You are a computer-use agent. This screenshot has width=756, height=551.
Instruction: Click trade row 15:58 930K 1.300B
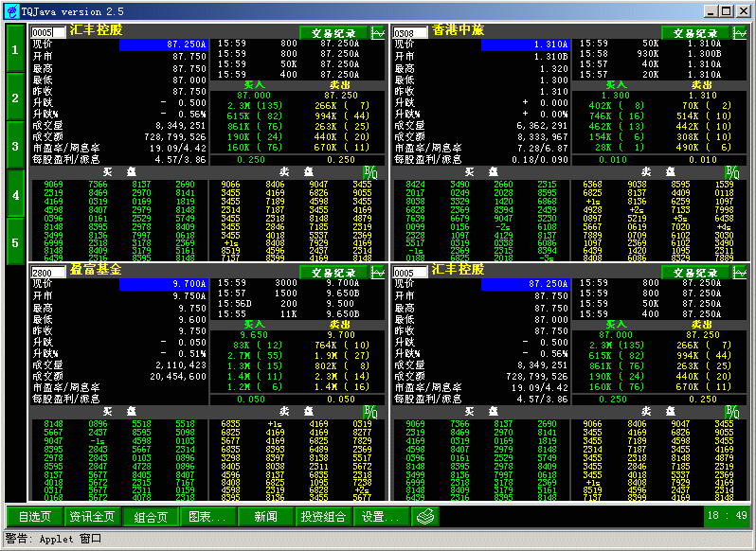651,54
